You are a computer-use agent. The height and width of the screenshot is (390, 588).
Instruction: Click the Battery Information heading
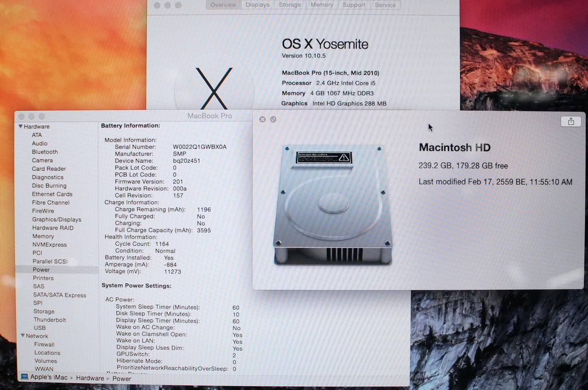point(131,126)
